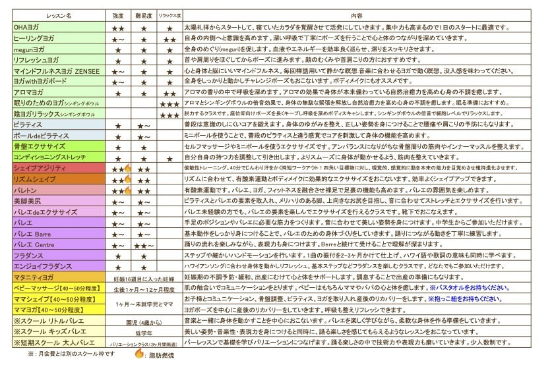Select the 強度 column header
Screen dimensions: 554x392
coord(118,16)
